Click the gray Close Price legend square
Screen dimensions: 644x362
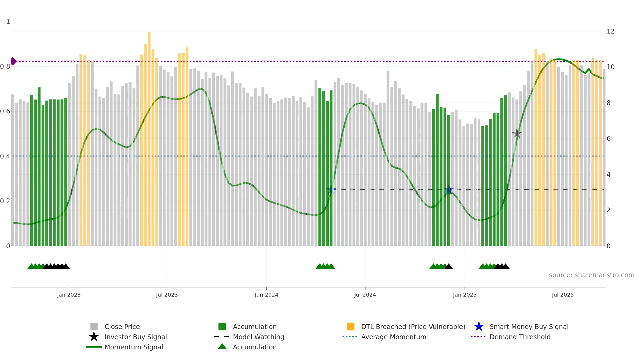pos(94,327)
